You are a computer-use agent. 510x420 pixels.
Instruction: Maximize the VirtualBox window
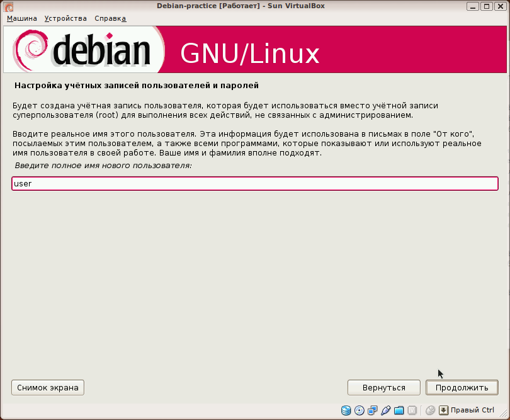click(x=487, y=6)
